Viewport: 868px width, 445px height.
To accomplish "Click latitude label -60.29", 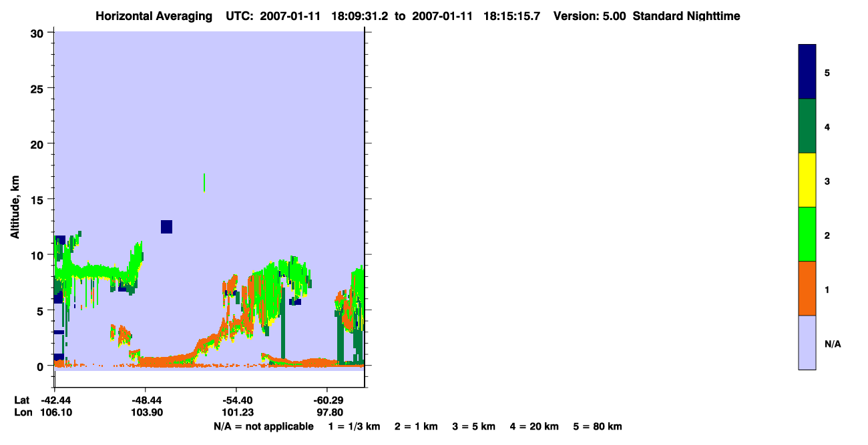I will (327, 400).
